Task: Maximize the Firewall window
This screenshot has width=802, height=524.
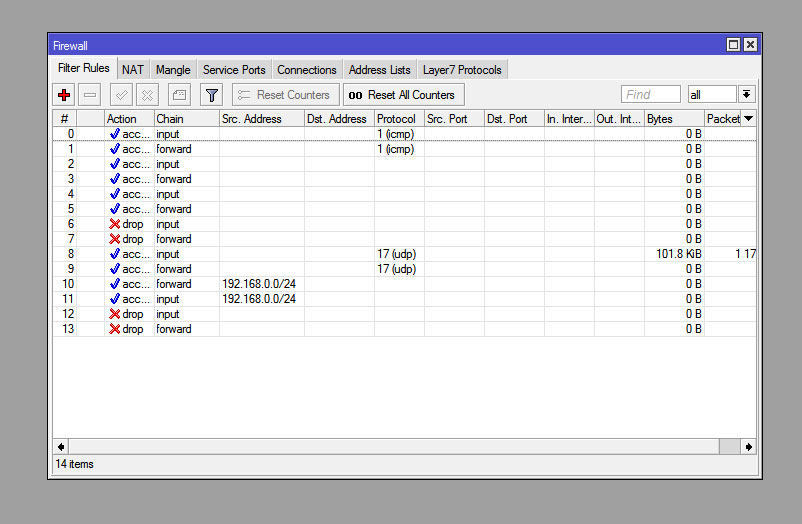Action: click(x=733, y=44)
